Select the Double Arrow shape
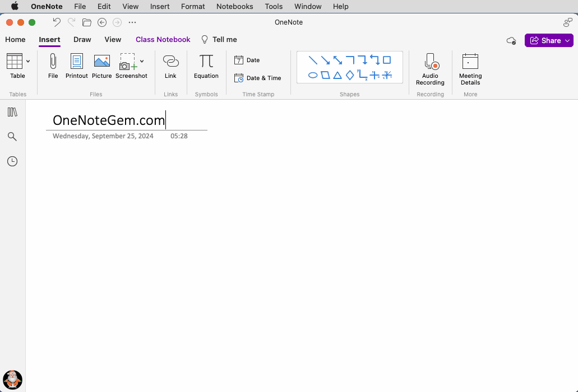This screenshot has width=578, height=392. coord(337,60)
